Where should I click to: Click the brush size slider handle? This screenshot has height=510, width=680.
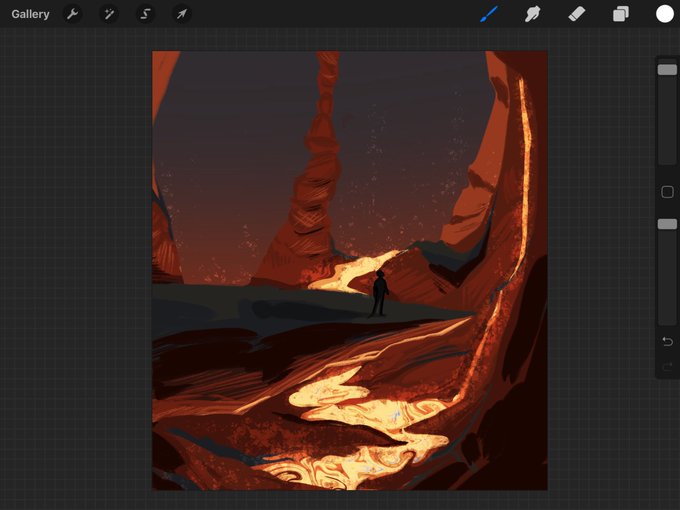pyautogui.click(x=667, y=69)
